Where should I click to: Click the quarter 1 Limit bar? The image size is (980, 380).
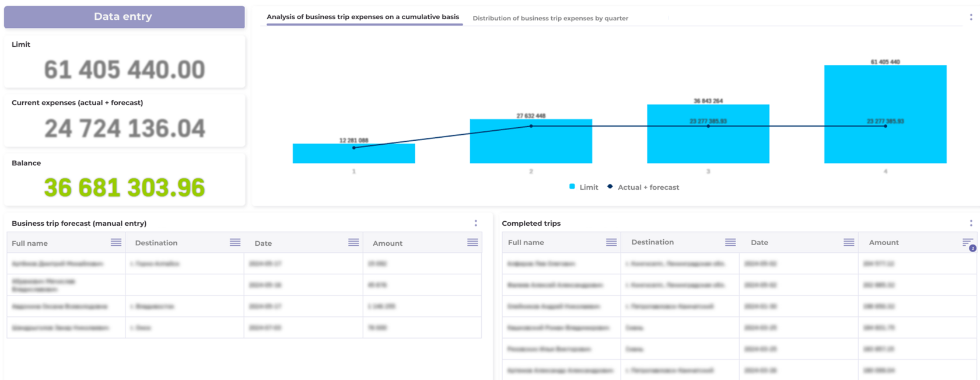click(x=353, y=154)
